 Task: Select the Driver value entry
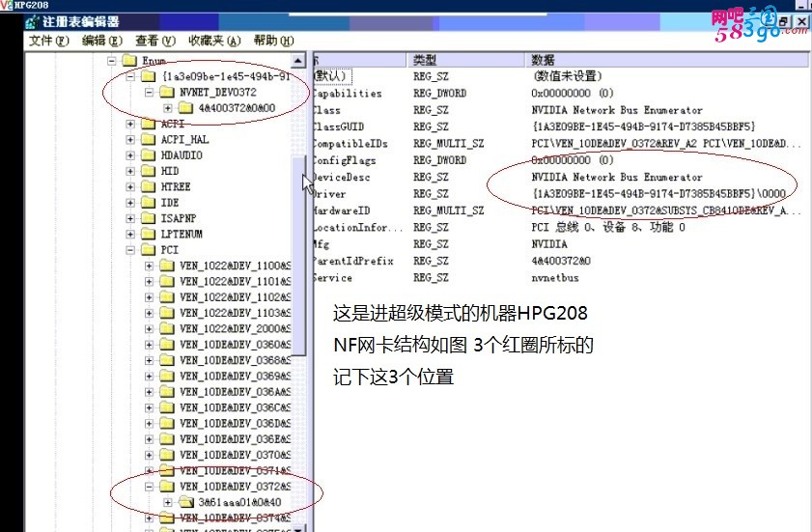point(329,194)
